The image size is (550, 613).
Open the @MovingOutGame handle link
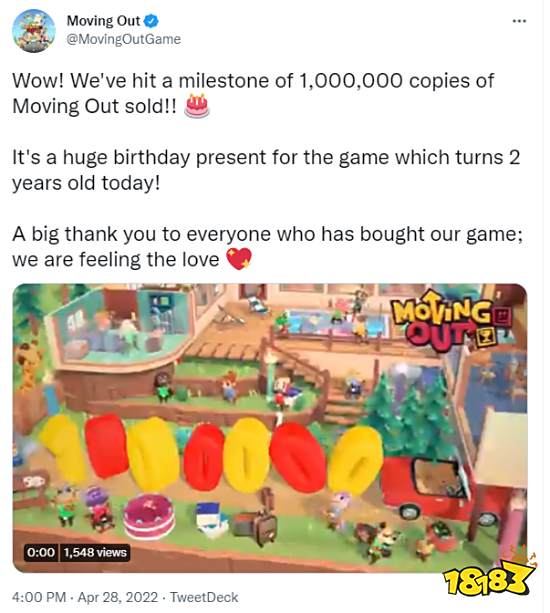124,39
